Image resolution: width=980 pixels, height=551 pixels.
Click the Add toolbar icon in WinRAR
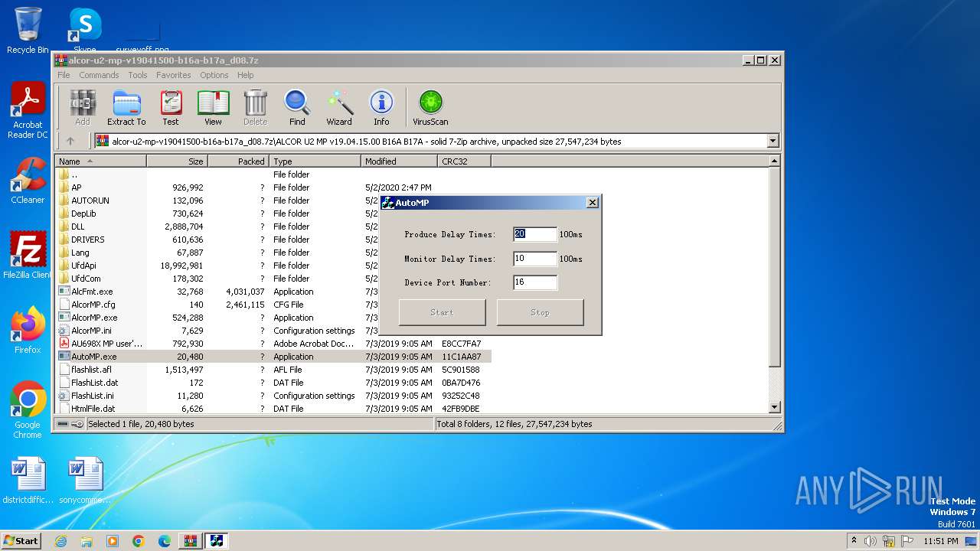(x=83, y=107)
